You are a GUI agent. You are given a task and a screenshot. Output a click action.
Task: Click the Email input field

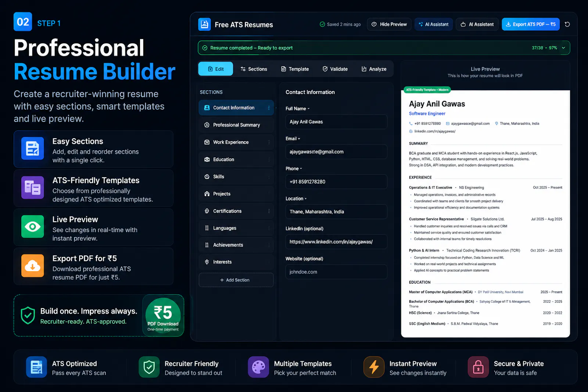click(x=336, y=152)
